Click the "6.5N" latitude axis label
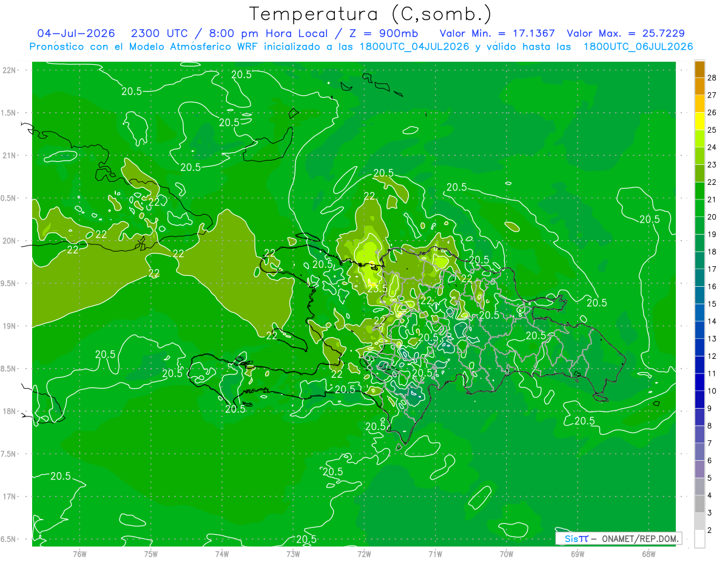The image size is (728, 562). (x=9, y=540)
